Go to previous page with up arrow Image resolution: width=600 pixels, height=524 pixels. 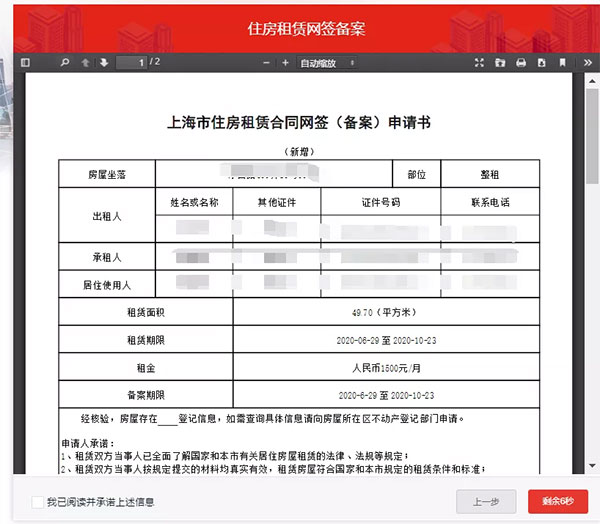click(85, 62)
